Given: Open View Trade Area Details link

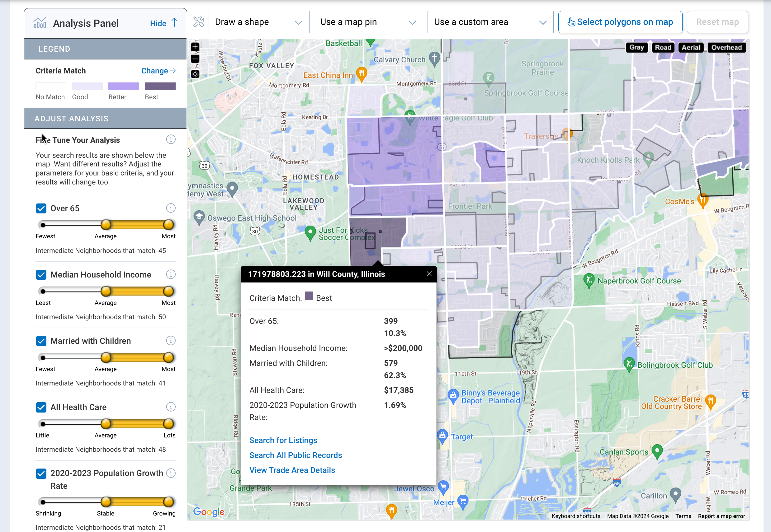Looking at the screenshot, I should (292, 470).
